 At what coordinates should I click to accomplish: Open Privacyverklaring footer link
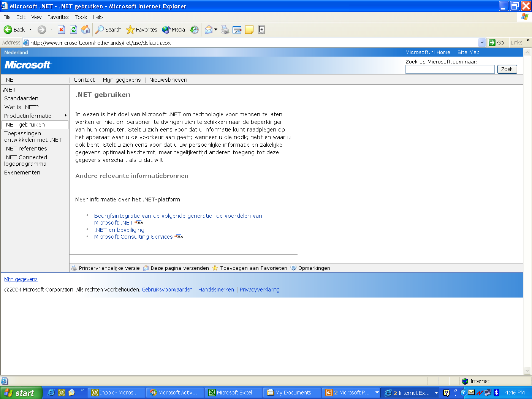(x=260, y=290)
